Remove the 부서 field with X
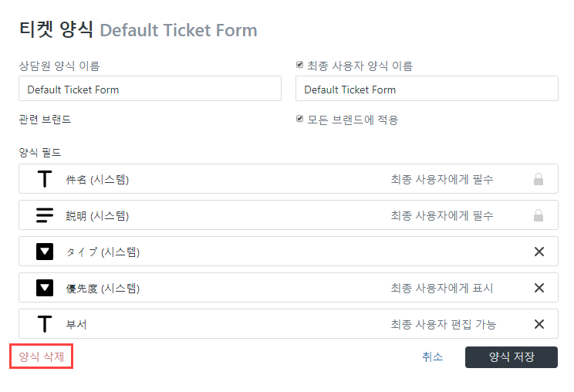574x392 pixels. (539, 324)
